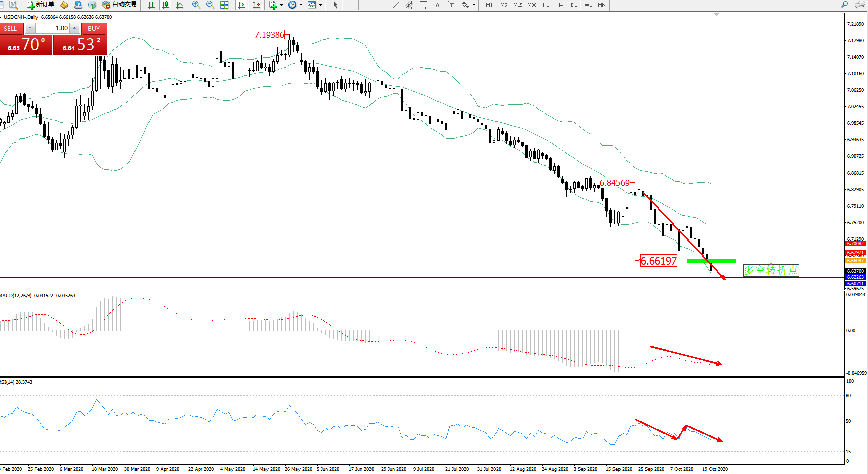The width and height of the screenshot is (868, 474).
Task: Select the horizontal line drawing tool
Action: [x=382, y=5]
